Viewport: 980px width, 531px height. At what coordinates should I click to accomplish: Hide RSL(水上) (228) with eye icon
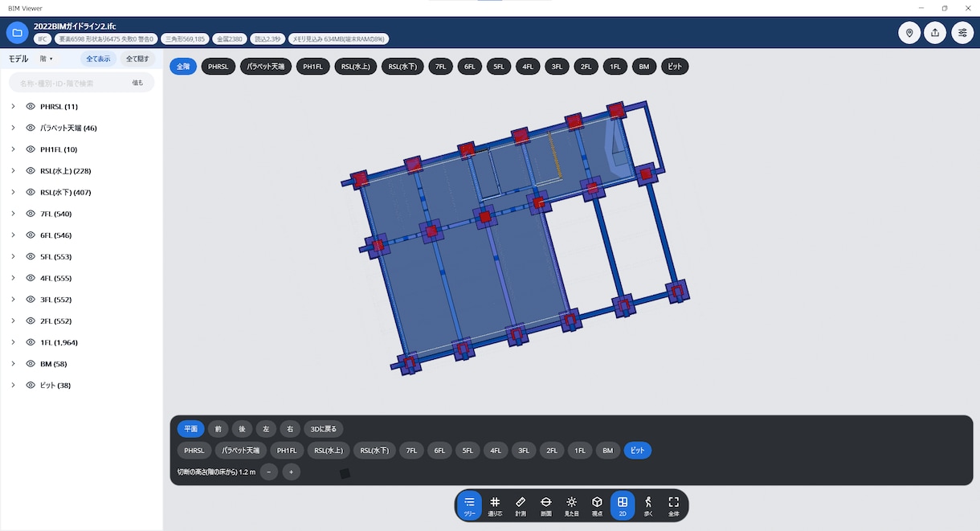click(x=31, y=170)
